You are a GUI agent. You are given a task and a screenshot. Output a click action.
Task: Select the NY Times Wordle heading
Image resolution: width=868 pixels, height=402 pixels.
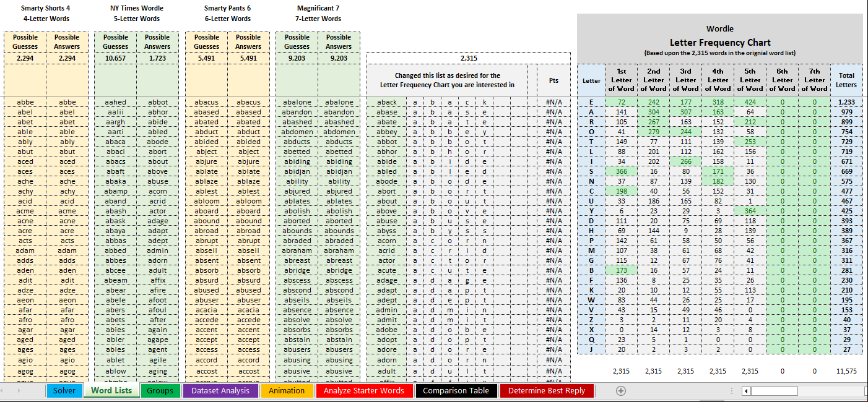pyautogui.click(x=137, y=8)
